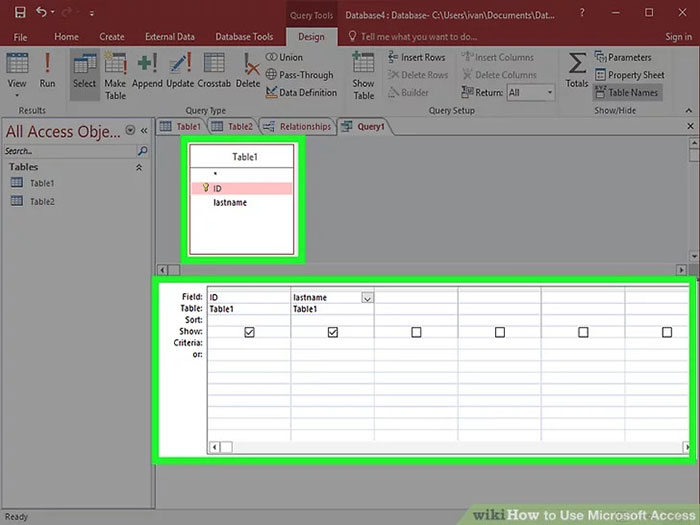Image resolution: width=700 pixels, height=525 pixels.
Task: Open the Show Table dialog
Action: 364,75
